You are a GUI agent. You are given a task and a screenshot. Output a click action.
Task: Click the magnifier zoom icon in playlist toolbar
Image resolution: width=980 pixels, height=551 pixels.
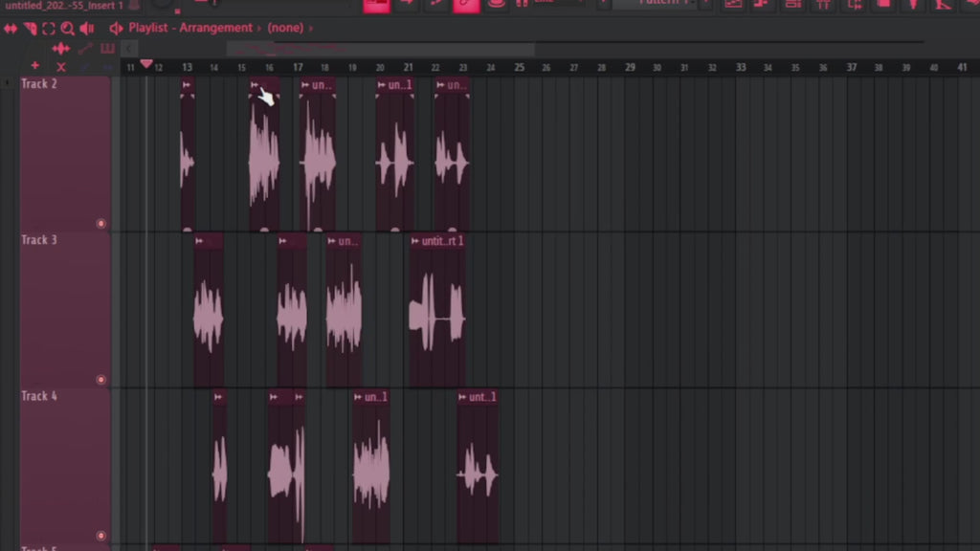[67, 28]
